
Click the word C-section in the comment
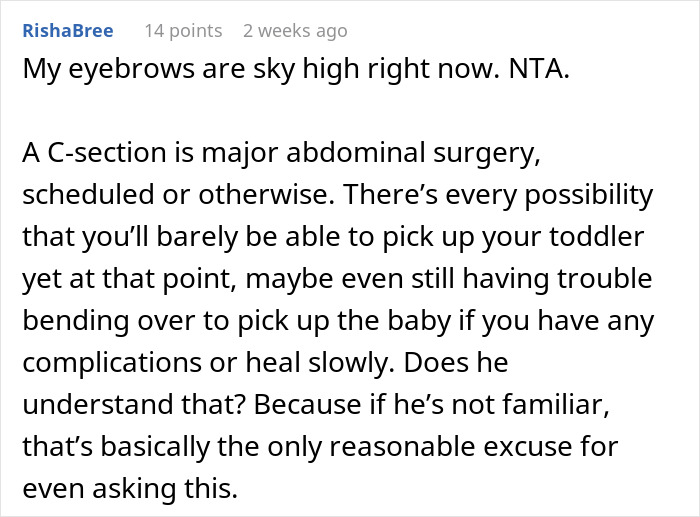click(x=107, y=153)
